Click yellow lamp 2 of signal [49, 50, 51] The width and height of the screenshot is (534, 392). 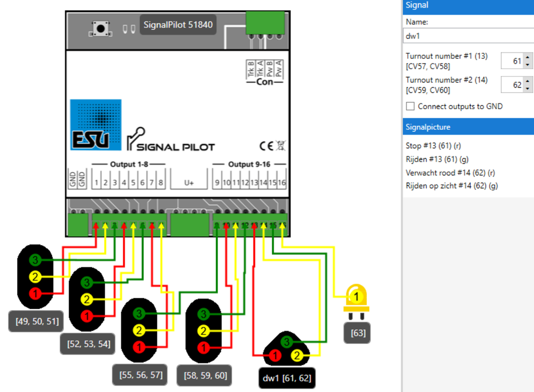(x=35, y=276)
